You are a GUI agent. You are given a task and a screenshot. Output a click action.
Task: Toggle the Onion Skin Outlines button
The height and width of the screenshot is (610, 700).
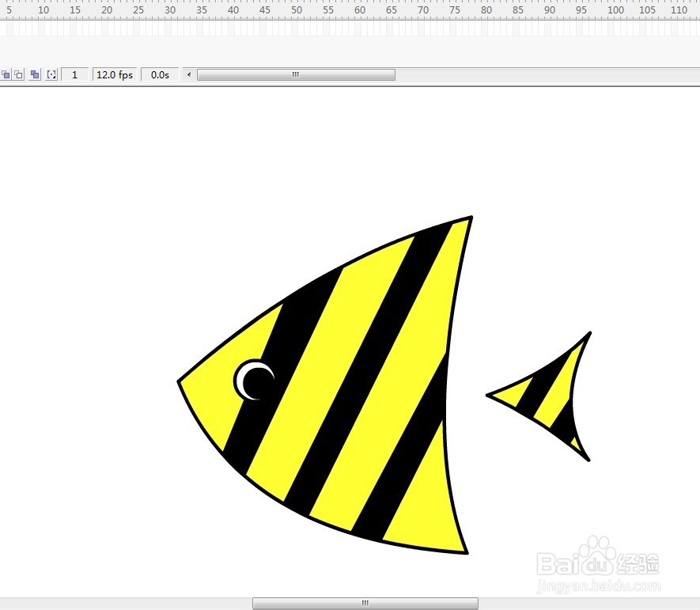pyautogui.click(x=19, y=74)
